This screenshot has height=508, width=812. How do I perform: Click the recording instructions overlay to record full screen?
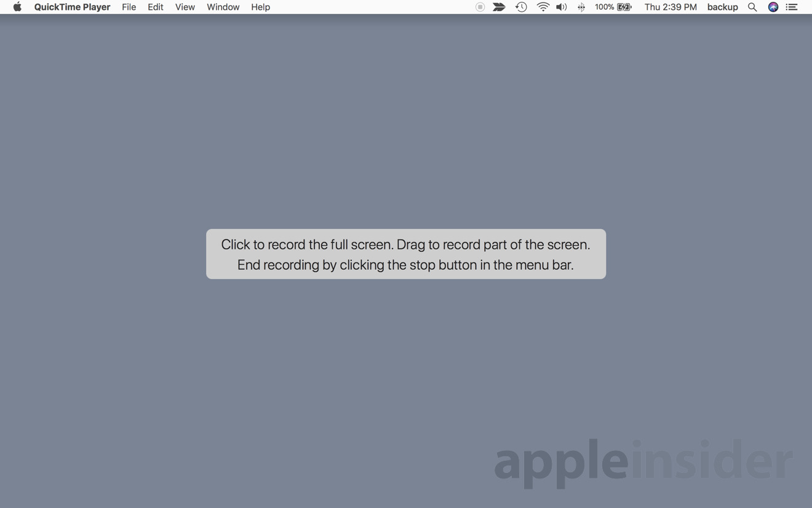[406, 254]
